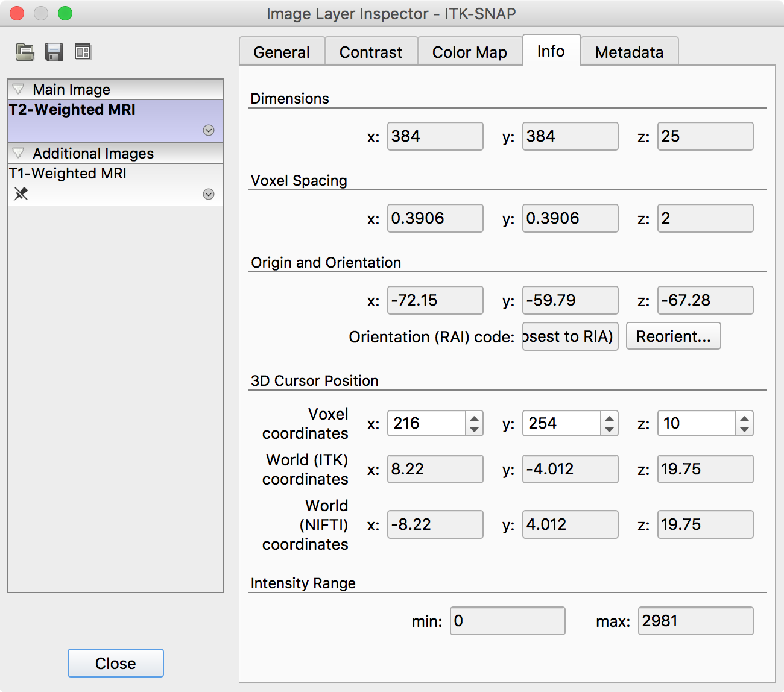The width and height of the screenshot is (784, 692).
Task: Click the World ITK y field showing -4.012
Action: [571, 469]
